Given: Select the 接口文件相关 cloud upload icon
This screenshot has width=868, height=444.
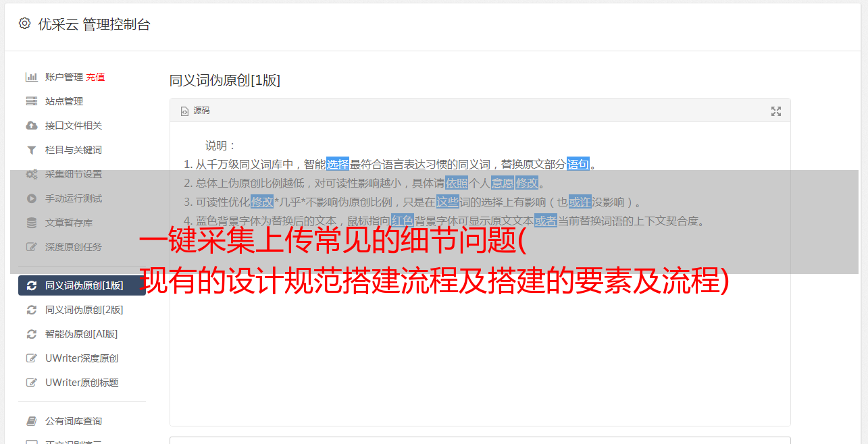Looking at the screenshot, I should (x=31, y=126).
